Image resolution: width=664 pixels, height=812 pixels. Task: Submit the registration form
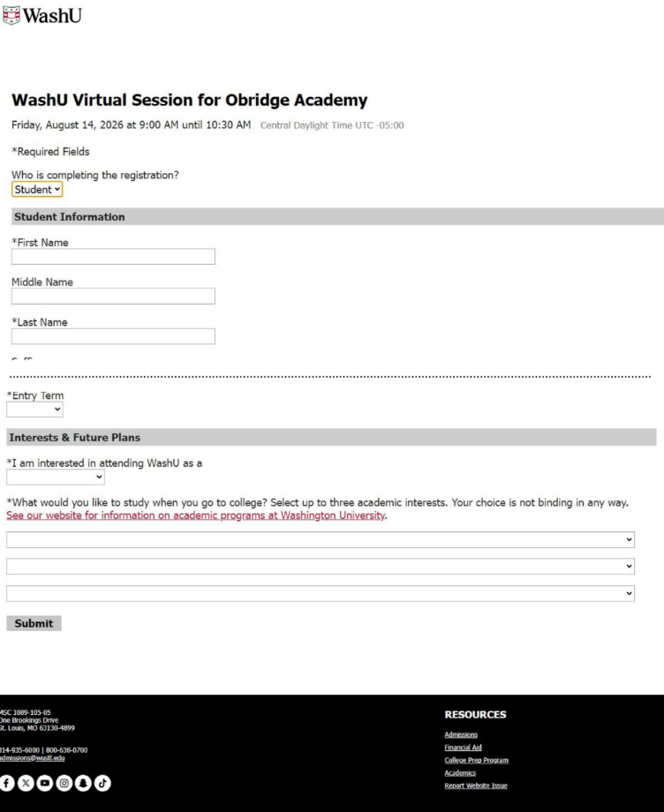34,623
